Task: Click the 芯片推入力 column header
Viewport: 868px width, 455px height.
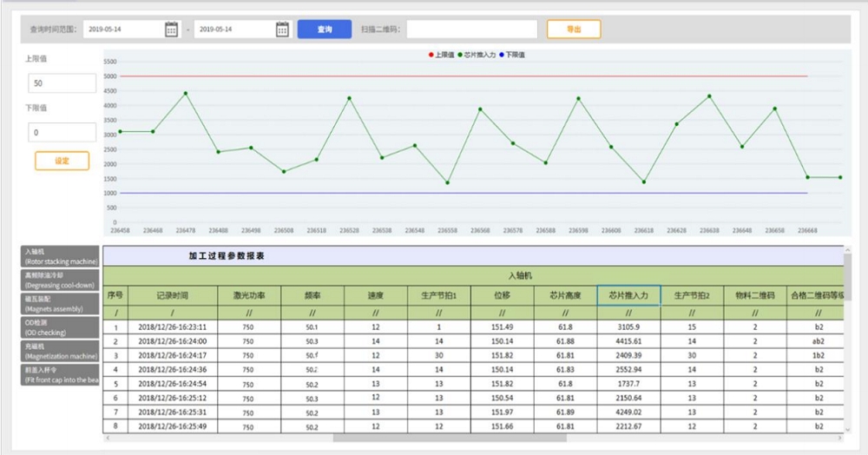Action: pyautogui.click(x=628, y=295)
